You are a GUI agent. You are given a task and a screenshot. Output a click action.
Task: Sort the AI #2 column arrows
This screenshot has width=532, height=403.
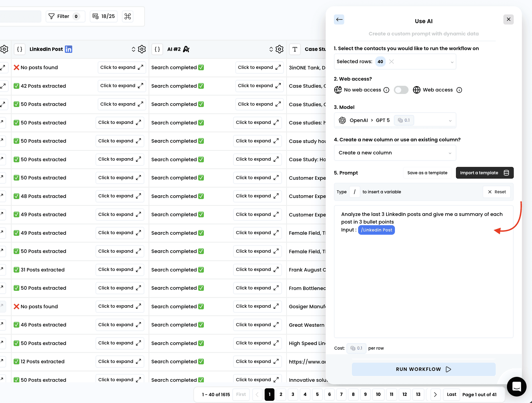click(x=271, y=49)
